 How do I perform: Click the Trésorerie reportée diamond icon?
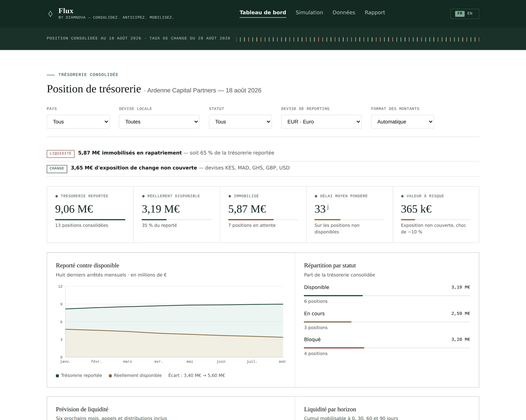coord(57,196)
